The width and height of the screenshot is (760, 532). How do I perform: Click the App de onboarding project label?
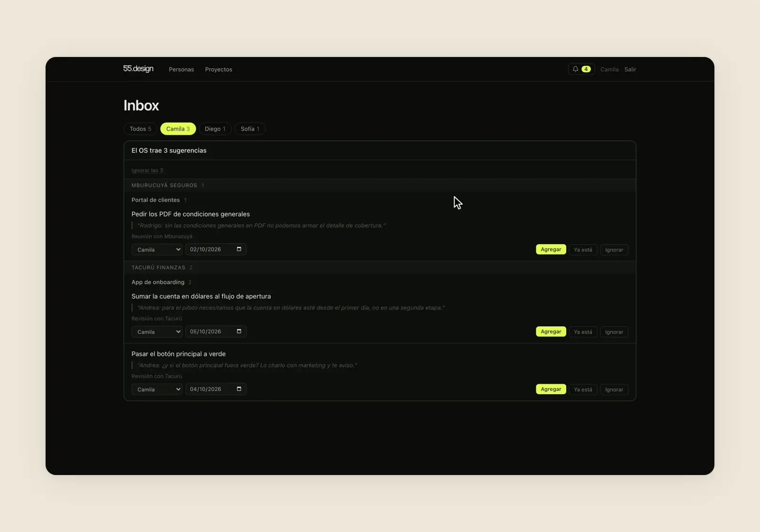coord(158,282)
